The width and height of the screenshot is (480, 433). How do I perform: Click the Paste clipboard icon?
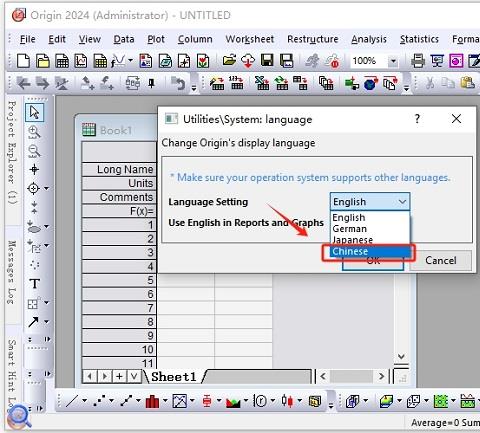click(468, 82)
